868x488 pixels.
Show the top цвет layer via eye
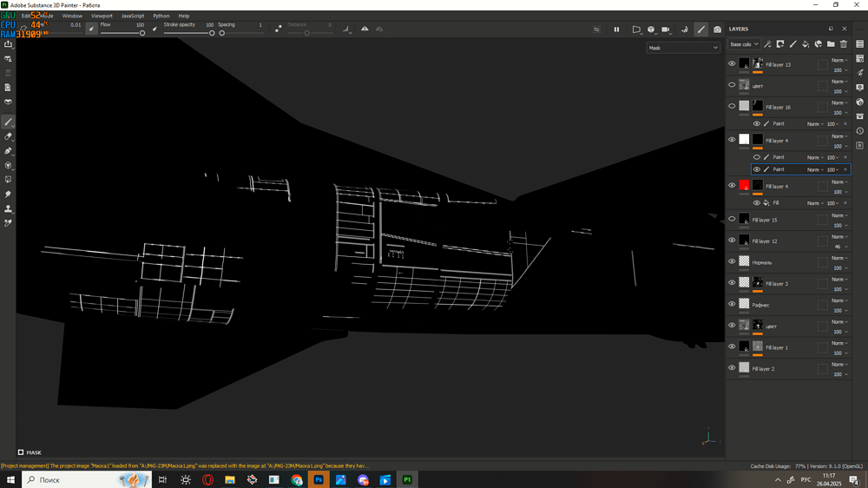click(732, 85)
